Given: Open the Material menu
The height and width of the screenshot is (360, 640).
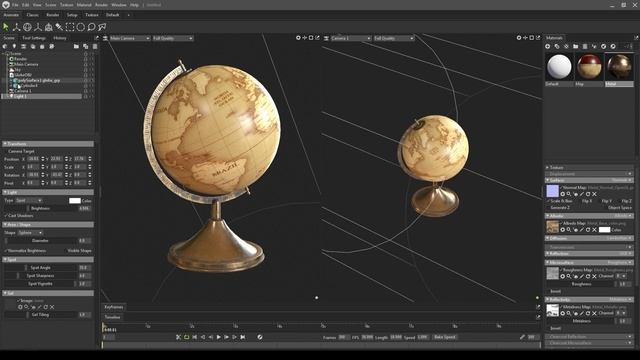Looking at the screenshot, I should [84, 5].
